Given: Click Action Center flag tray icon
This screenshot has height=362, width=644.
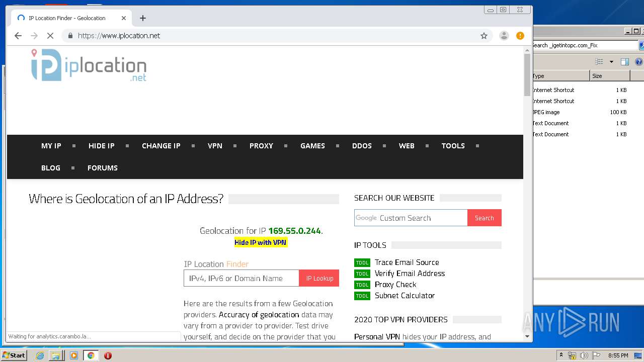Looking at the screenshot, I should [x=596, y=355].
